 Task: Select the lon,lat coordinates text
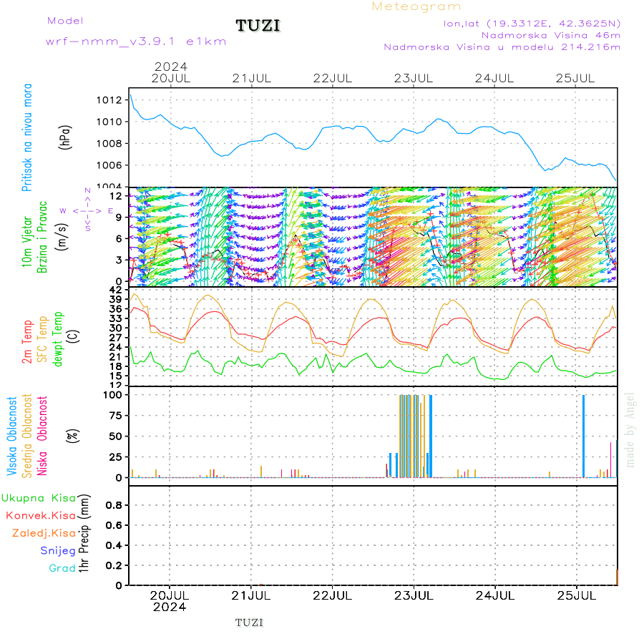(532, 24)
